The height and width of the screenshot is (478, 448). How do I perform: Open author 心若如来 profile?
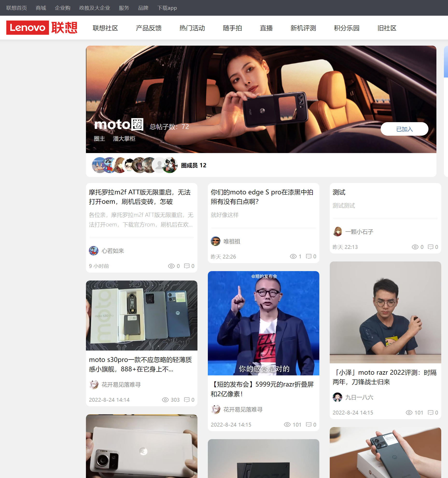pos(113,251)
